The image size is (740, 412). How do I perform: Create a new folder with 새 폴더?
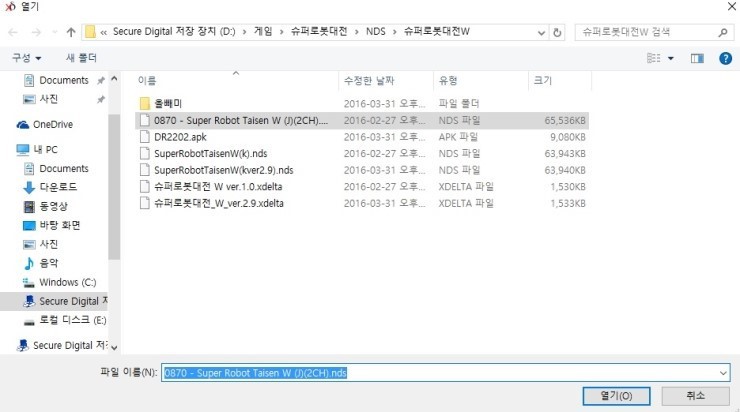pos(81,58)
